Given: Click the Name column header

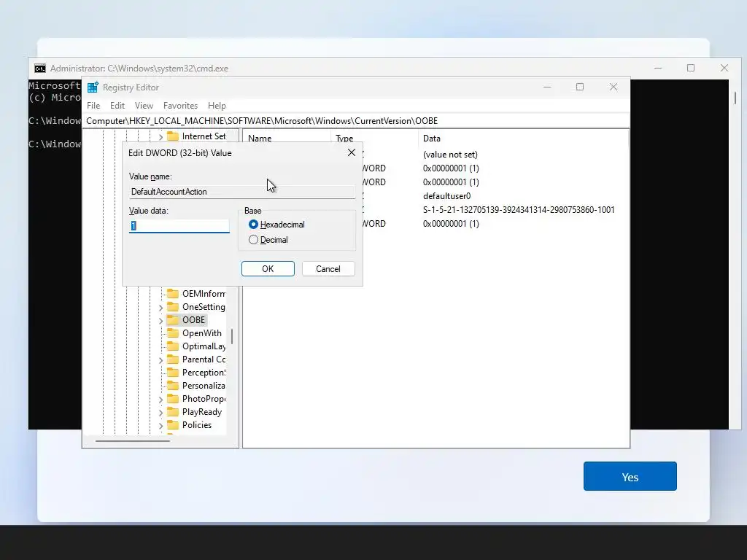Looking at the screenshot, I should [x=260, y=139].
